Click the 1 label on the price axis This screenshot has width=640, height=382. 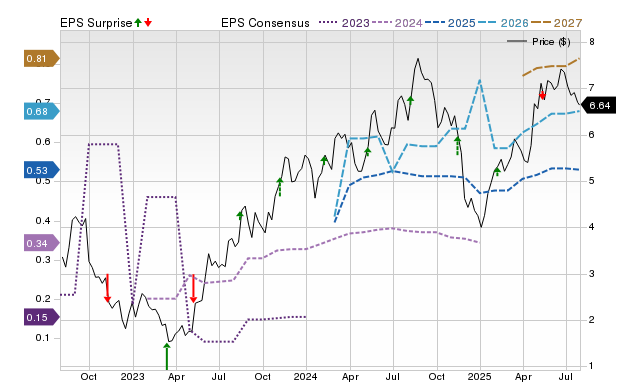pyautogui.click(x=591, y=366)
